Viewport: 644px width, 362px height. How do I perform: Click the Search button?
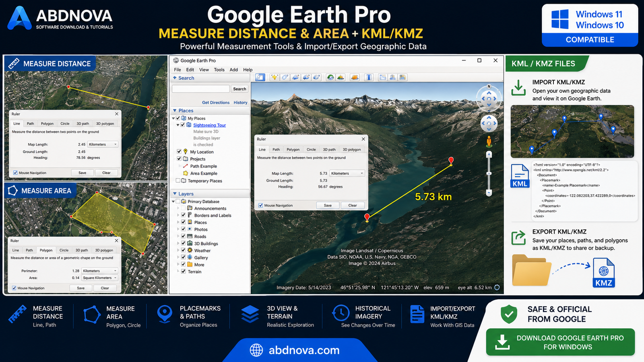click(239, 89)
